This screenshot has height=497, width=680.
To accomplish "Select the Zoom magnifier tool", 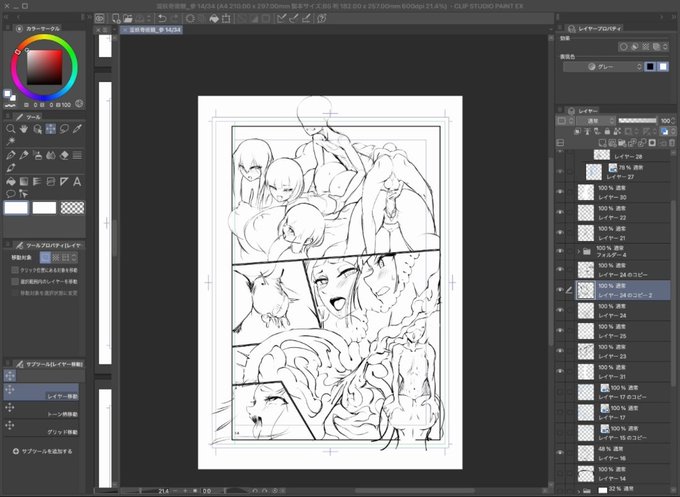I will (10, 129).
